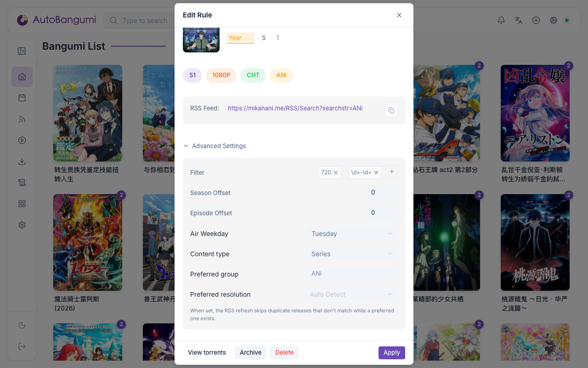Toggle the sidebar collapse icon
Screen dimensions: 588x368
click(x=22, y=51)
